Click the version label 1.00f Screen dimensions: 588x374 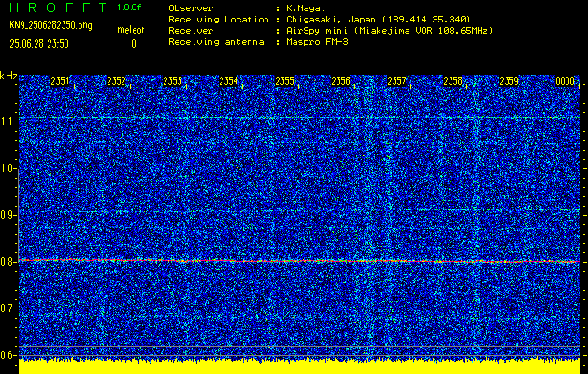[129, 7]
